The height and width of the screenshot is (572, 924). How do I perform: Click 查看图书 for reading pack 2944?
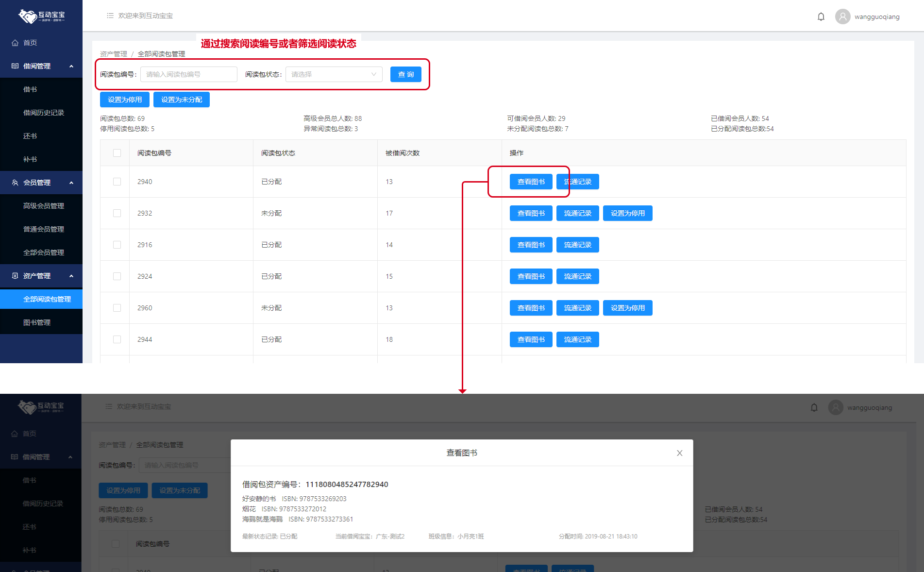coord(531,339)
